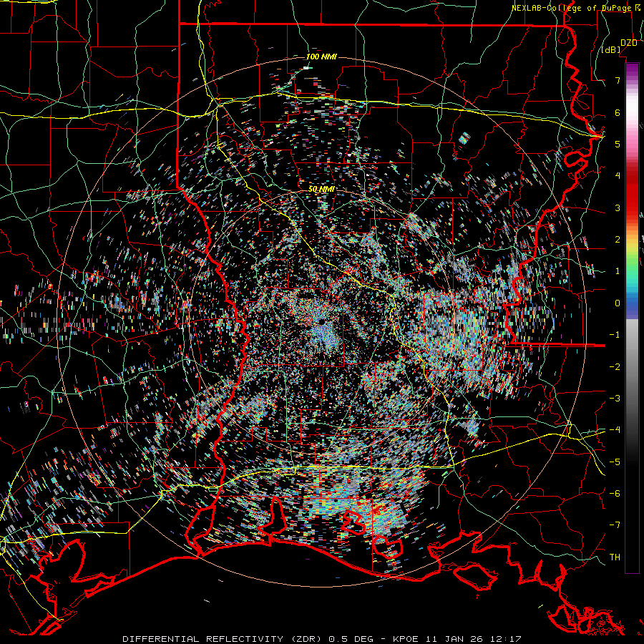
Task: Click the -4 value on the color scale
Action: coord(615,430)
